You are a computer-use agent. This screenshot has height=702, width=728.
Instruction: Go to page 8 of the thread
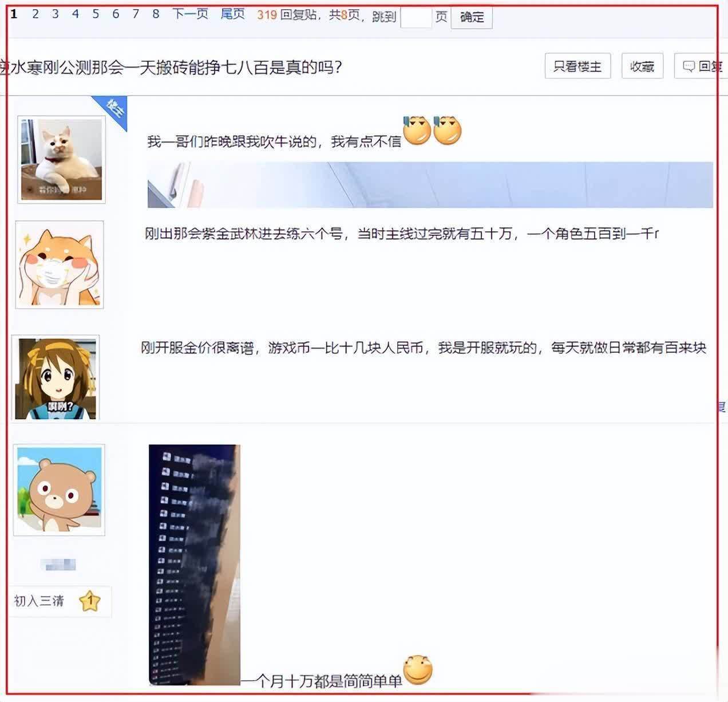(156, 14)
